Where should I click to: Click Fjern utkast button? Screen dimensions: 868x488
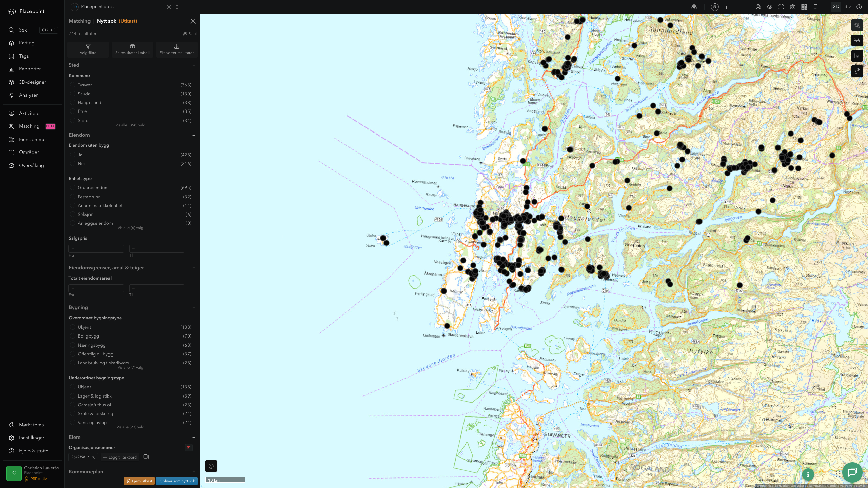point(139,481)
